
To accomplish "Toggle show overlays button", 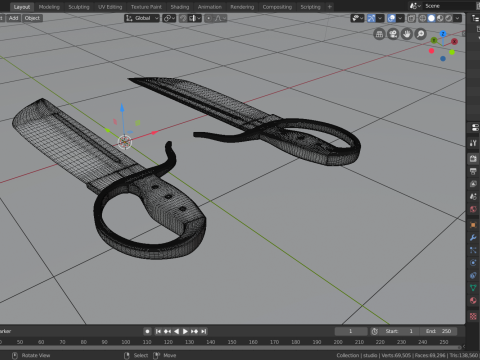I will click(391, 18).
